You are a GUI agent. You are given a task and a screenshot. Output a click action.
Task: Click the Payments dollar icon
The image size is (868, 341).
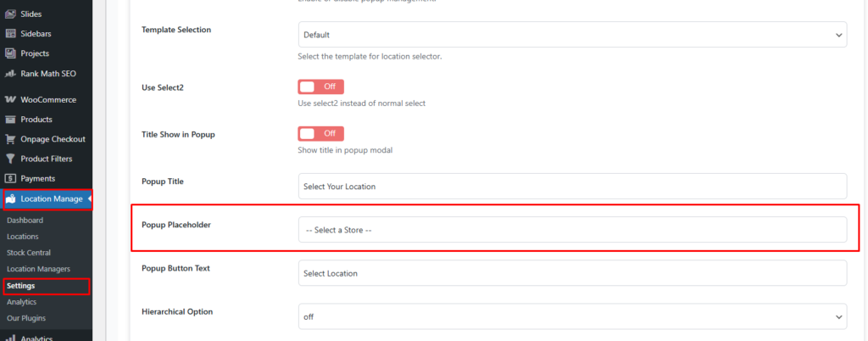click(10, 178)
